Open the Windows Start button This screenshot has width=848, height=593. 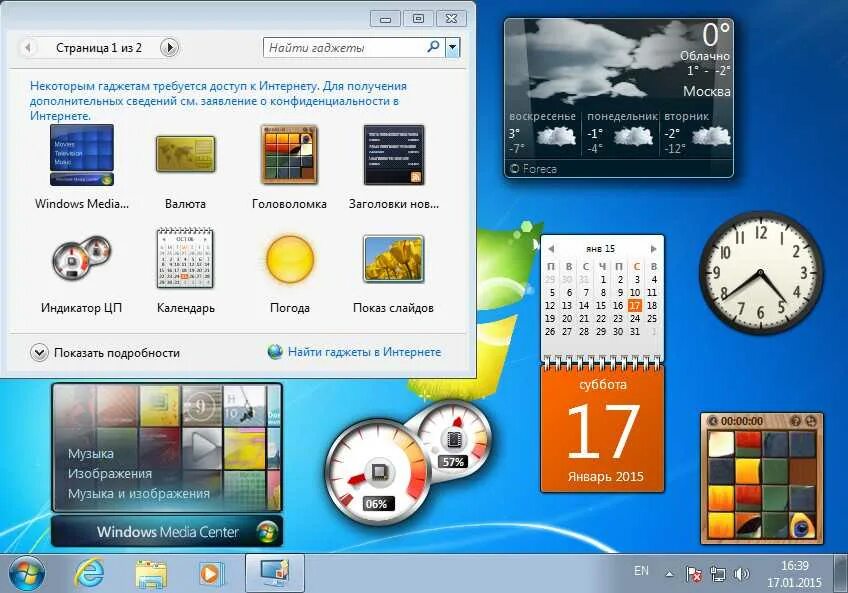point(26,574)
